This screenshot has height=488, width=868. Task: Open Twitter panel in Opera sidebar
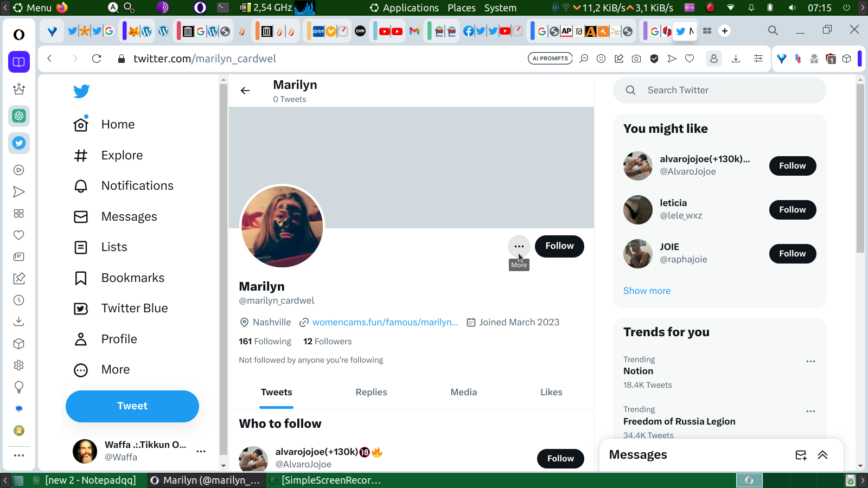pyautogui.click(x=19, y=143)
